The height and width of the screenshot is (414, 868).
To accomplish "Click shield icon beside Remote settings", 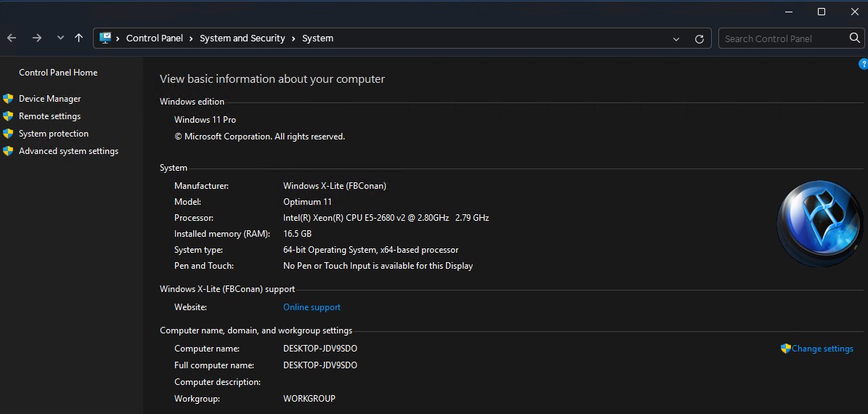I will coord(8,116).
